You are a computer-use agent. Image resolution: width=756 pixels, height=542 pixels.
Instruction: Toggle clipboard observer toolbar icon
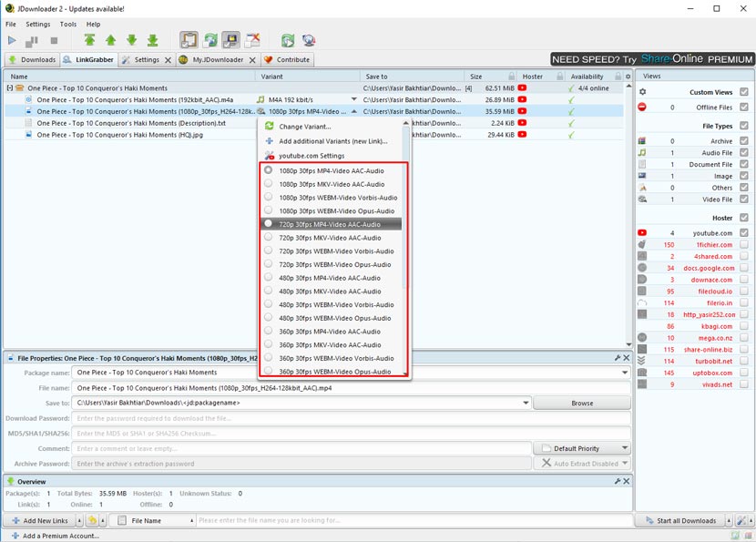pyautogui.click(x=189, y=41)
